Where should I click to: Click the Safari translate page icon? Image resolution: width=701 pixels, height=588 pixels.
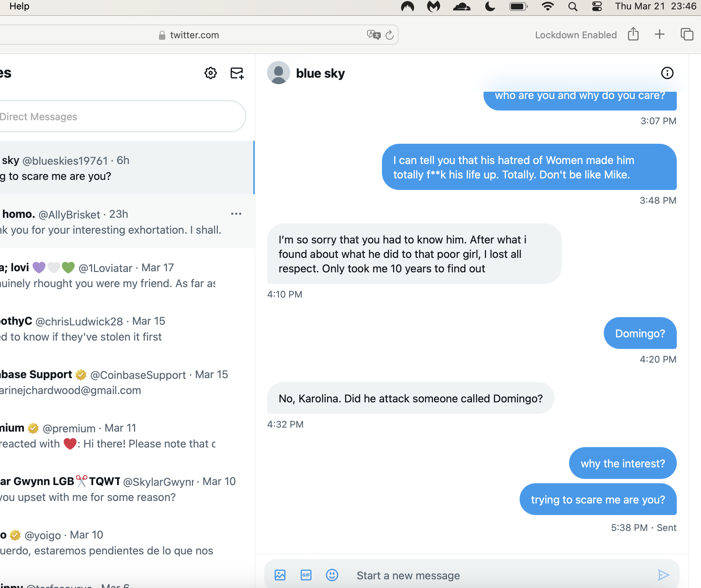(374, 35)
